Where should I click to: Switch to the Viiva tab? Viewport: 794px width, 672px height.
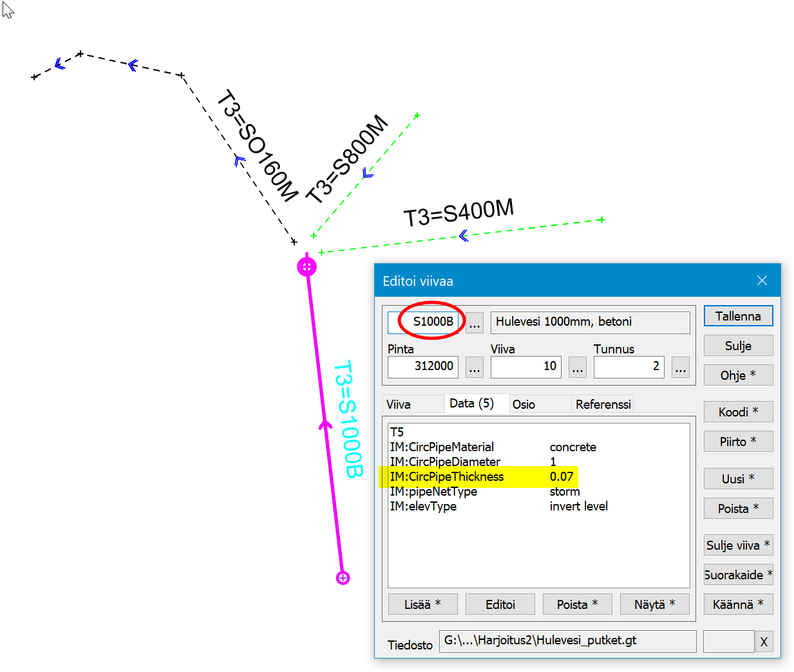[399, 404]
